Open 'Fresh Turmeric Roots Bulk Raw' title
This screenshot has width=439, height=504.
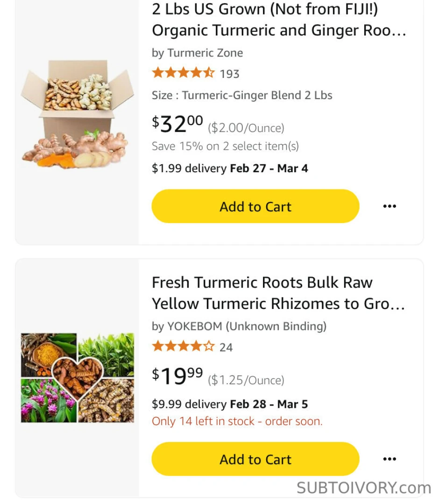pyautogui.click(x=278, y=293)
